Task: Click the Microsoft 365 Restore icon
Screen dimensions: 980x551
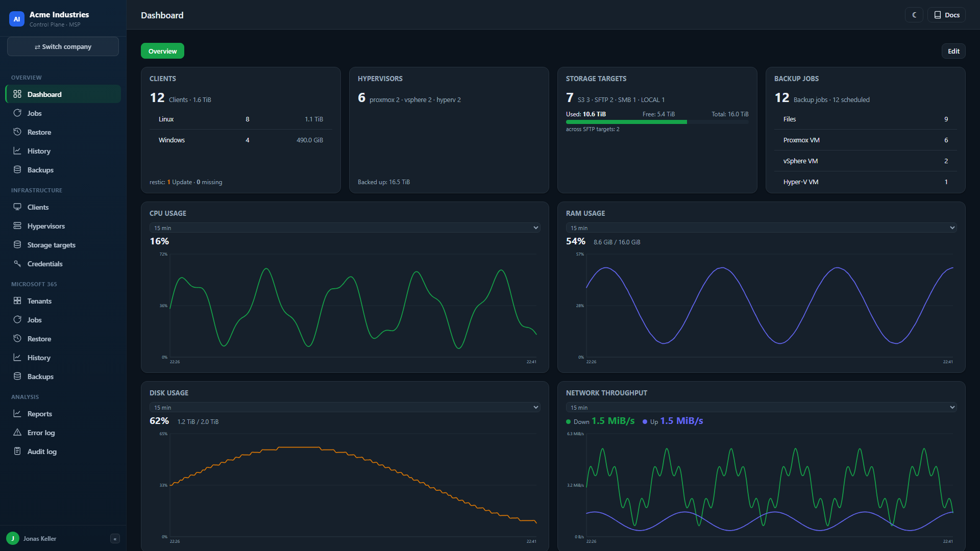Action: pos(17,339)
